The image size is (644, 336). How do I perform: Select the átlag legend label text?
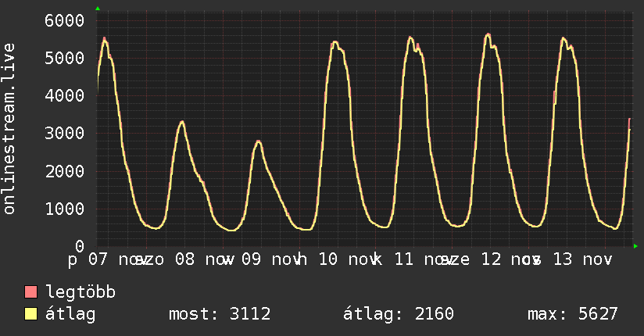click(x=70, y=315)
